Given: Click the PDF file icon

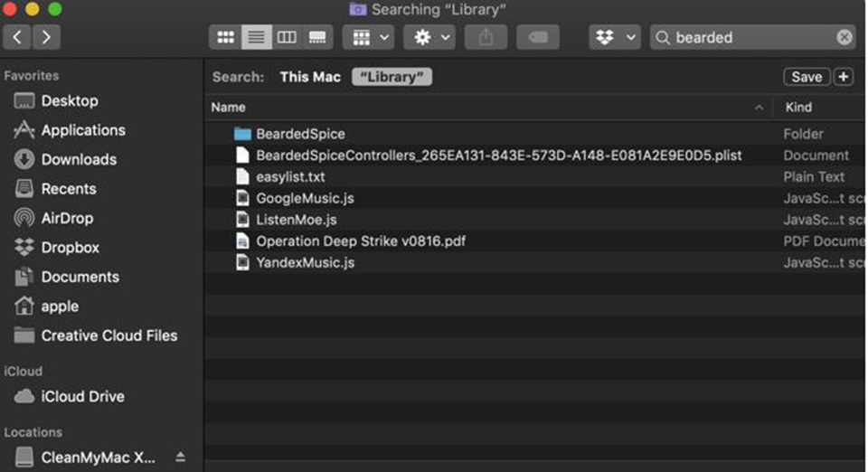Looking at the screenshot, I should coord(242,241).
